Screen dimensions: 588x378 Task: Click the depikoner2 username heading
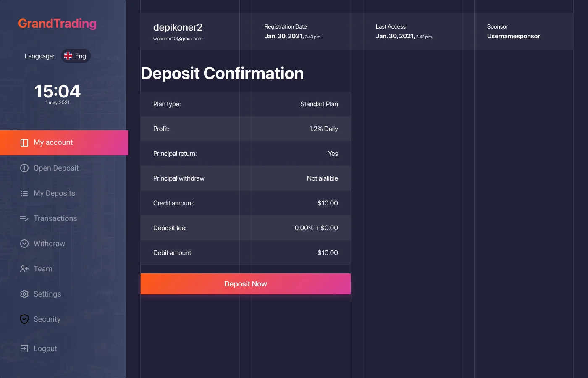[178, 27]
